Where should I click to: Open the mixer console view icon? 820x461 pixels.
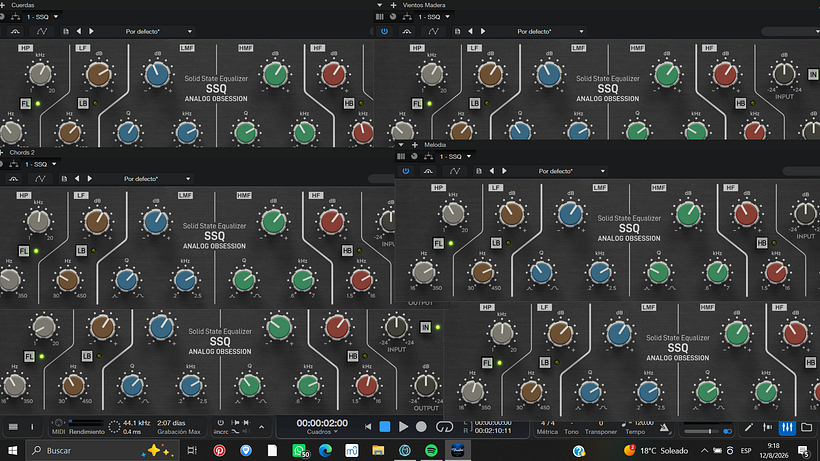(787, 428)
